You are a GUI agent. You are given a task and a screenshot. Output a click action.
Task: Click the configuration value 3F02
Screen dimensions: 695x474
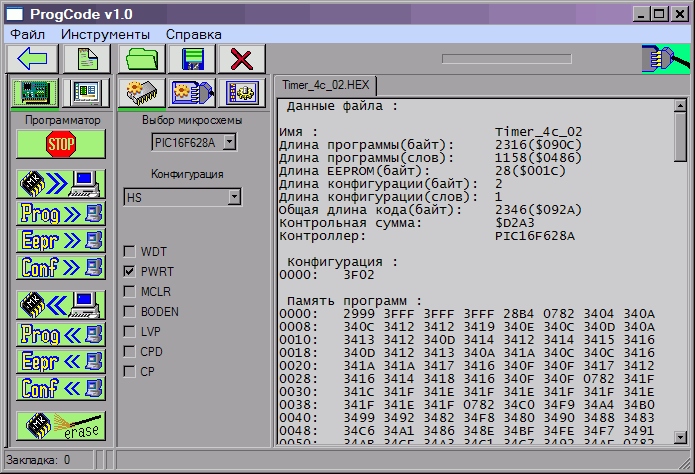point(359,275)
